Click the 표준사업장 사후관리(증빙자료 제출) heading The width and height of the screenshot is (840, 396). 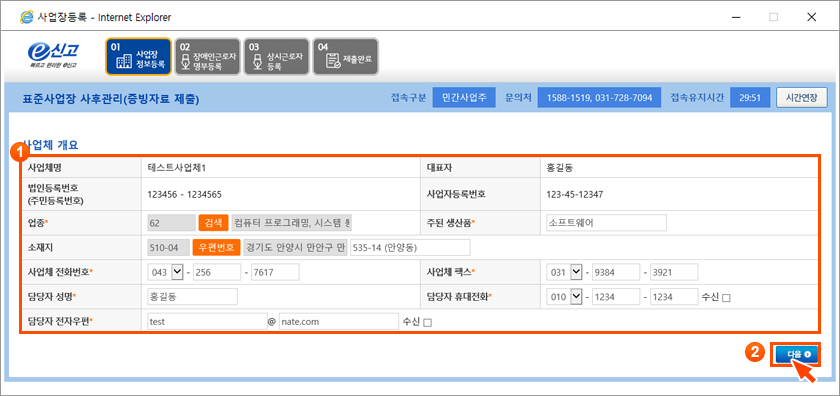(111, 99)
